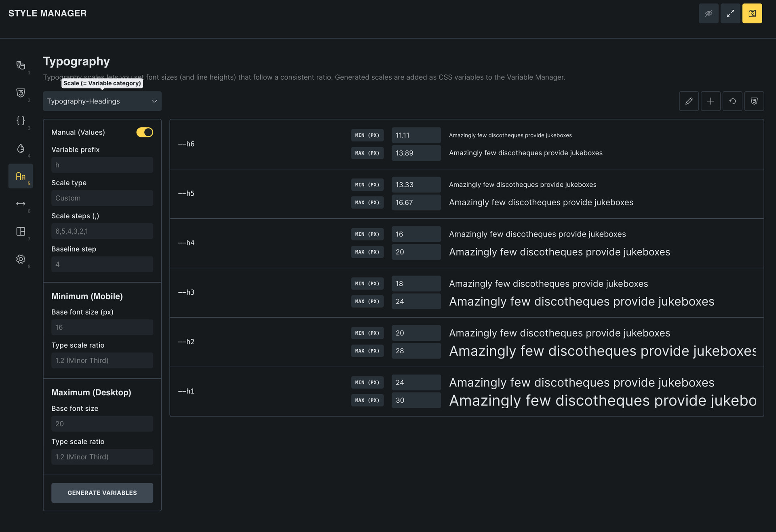The image size is (776, 532).
Task: Click the pencil edit scale icon
Action: [689, 101]
